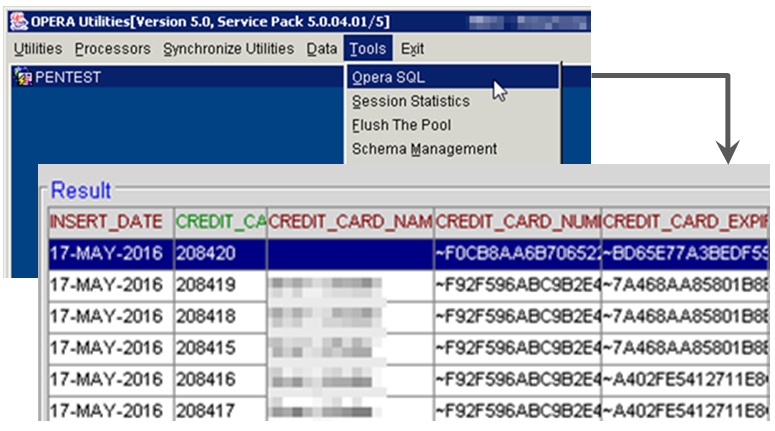Click card number ~F0CB8AA6B706522 cell
This screenshot has height=431, width=775.
518,254
